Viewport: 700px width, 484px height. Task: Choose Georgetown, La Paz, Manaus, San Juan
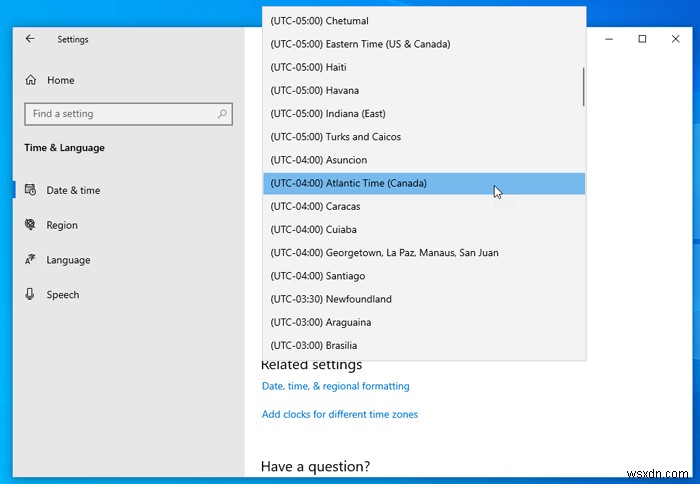tap(384, 253)
